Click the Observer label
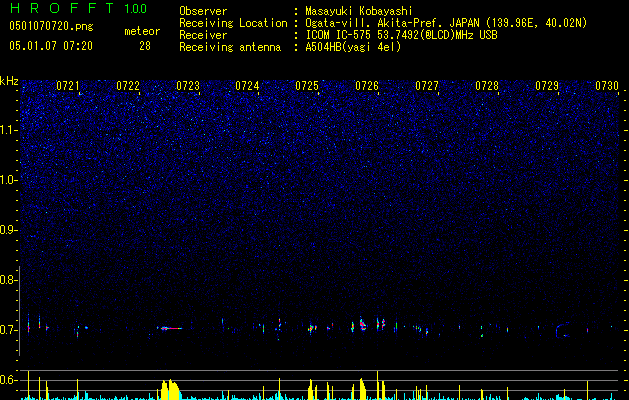The width and height of the screenshot is (629, 400). click(203, 11)
